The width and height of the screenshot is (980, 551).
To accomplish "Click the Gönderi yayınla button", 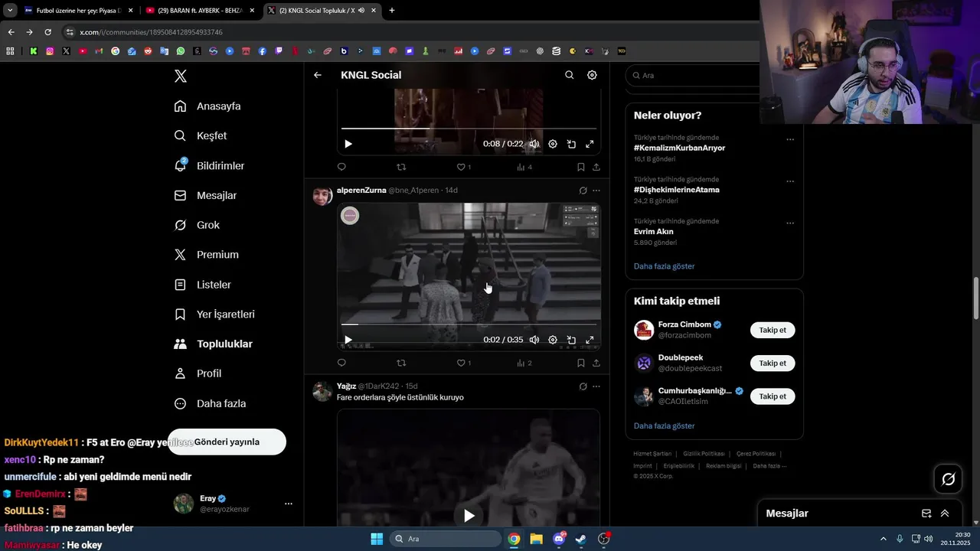I will pos(227,442).
